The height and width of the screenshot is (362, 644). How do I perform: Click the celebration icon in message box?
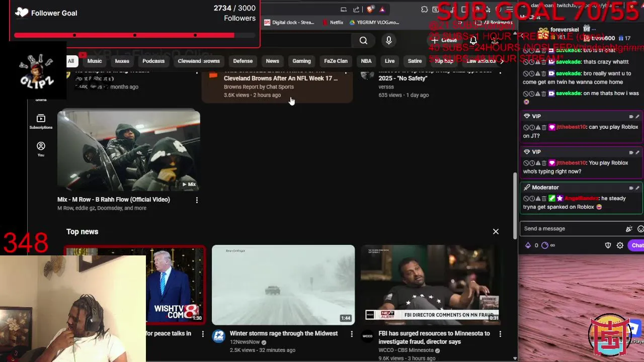(629, 229)
